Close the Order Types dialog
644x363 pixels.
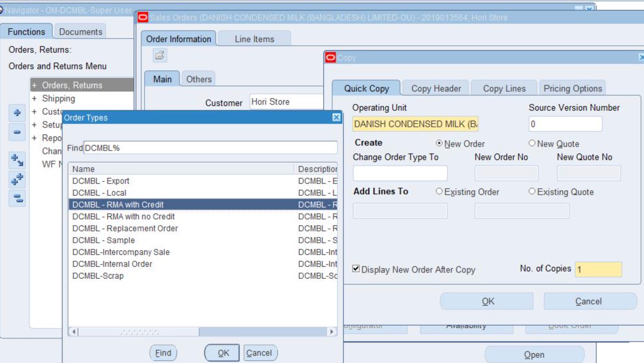pos(336,117)
